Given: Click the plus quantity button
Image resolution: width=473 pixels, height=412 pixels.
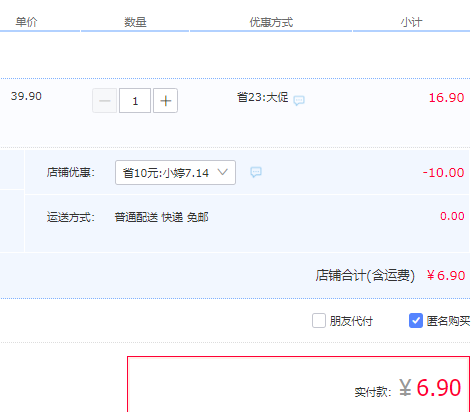Looking at the screenshot, I should click(x=165, y=101).
